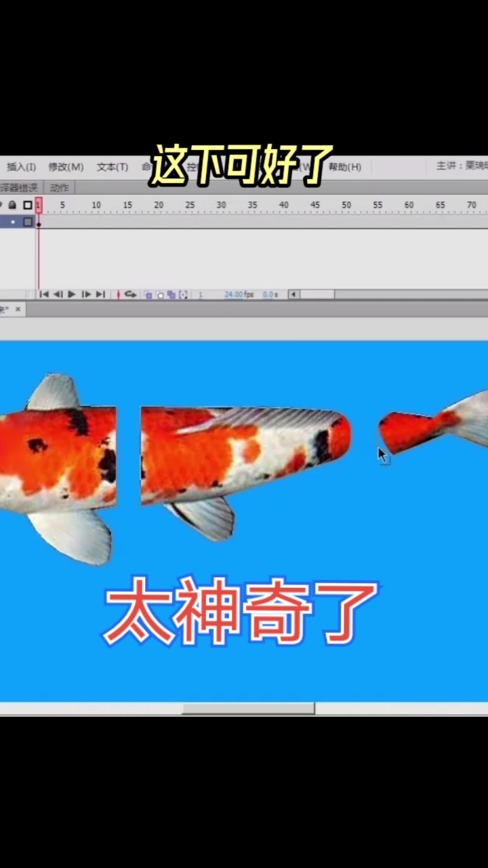
Task: Toggle the lock-all-layers padlock icon
Action: pyautogui.click(x=12, y=205)
